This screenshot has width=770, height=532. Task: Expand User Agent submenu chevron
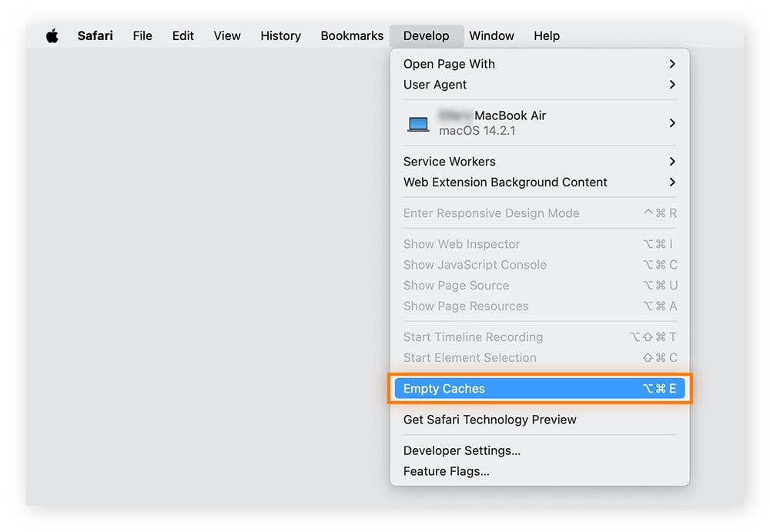tap(672, 85)
